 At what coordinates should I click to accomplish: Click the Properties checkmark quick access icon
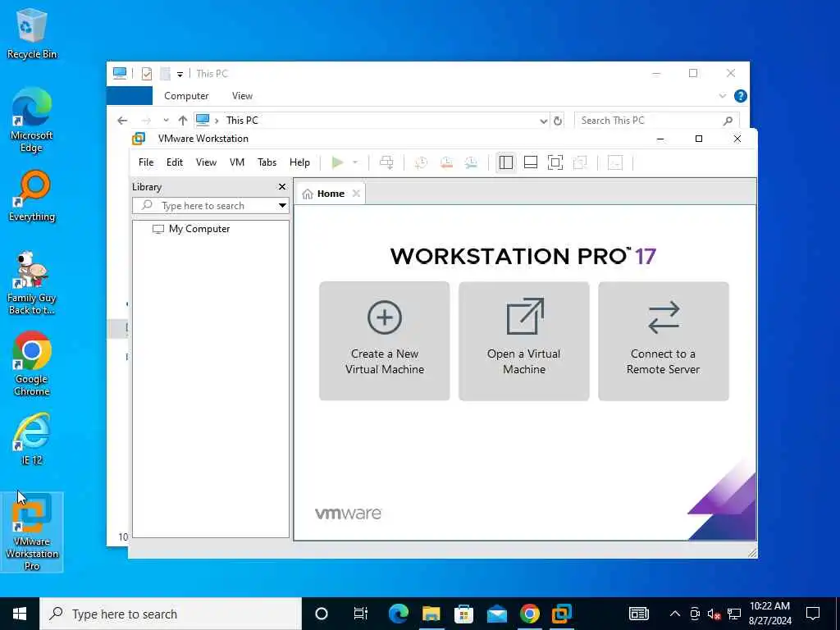(146, 73)
